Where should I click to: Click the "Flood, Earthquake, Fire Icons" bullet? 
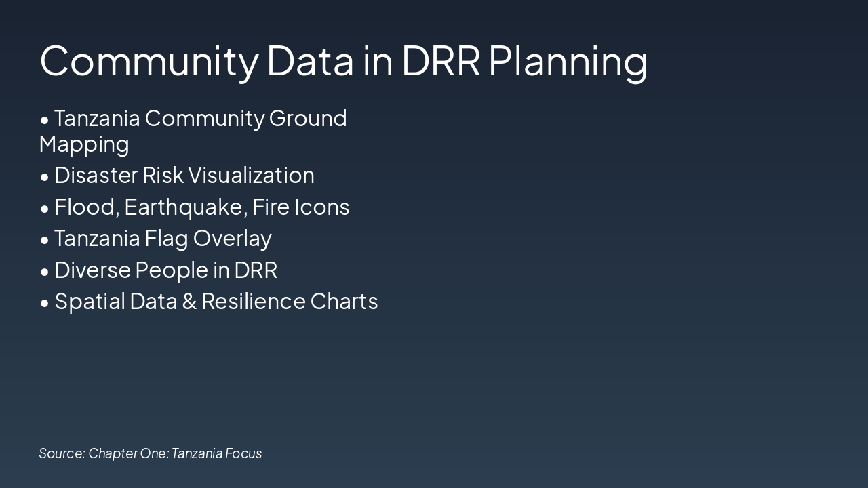(202, 207)
